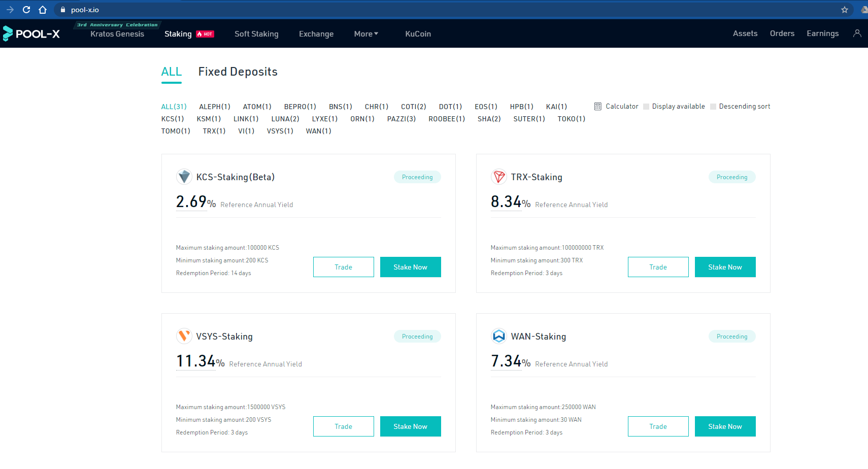Screen dimensions: 868x469
Task: Stake Now on WAN-Staking card
Action: click(x=725, y=426)
